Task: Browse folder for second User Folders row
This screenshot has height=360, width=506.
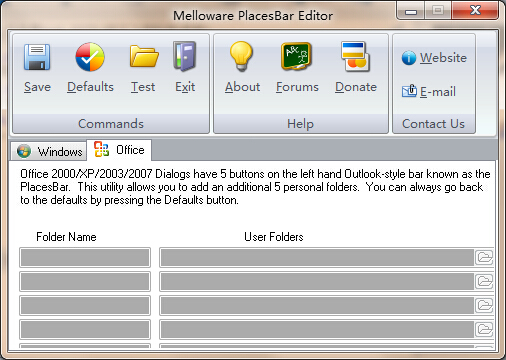Action: tap(484, 281)
